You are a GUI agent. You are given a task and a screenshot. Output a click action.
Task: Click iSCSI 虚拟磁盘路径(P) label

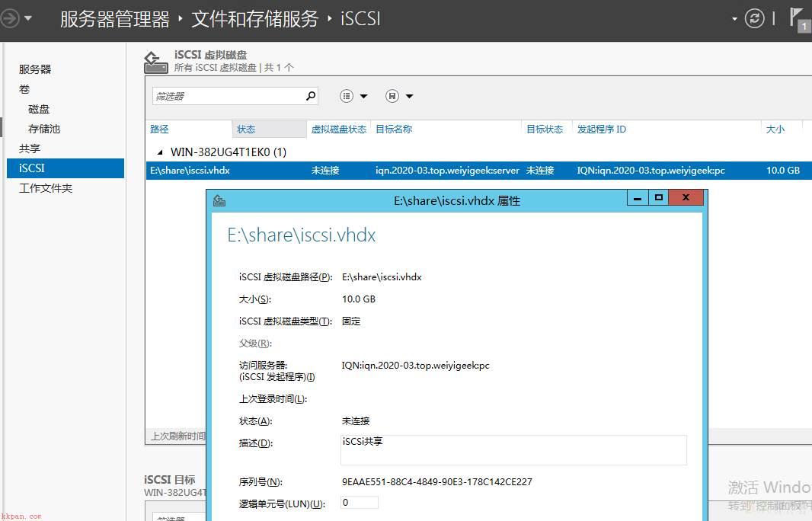[x=286, y=277]
